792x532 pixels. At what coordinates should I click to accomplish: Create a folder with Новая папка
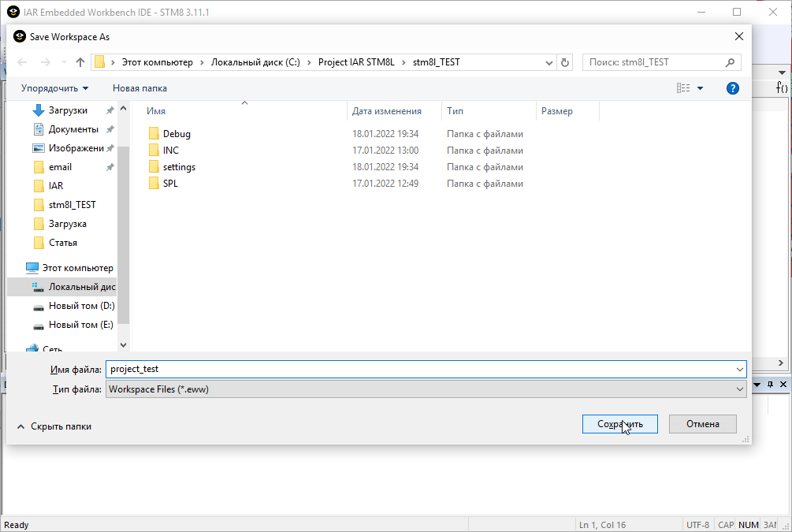140,88
